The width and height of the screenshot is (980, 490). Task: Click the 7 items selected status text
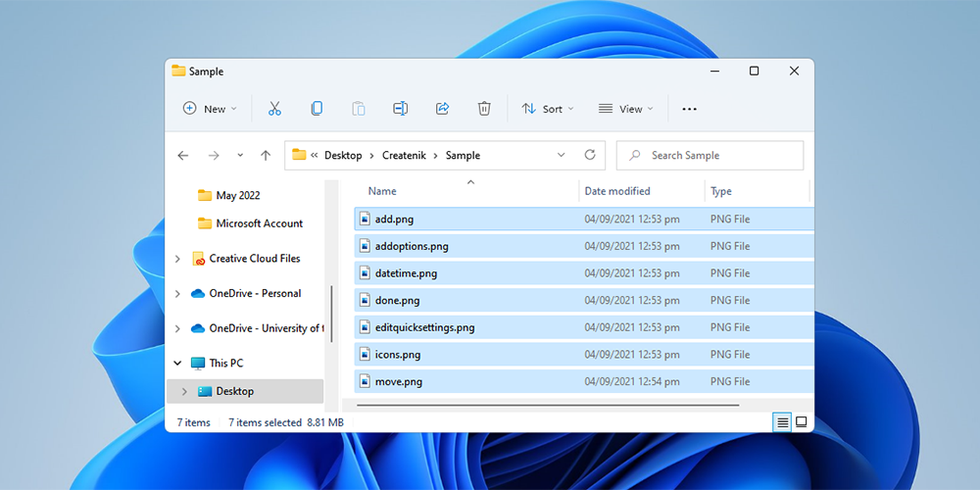coord(265,422)
